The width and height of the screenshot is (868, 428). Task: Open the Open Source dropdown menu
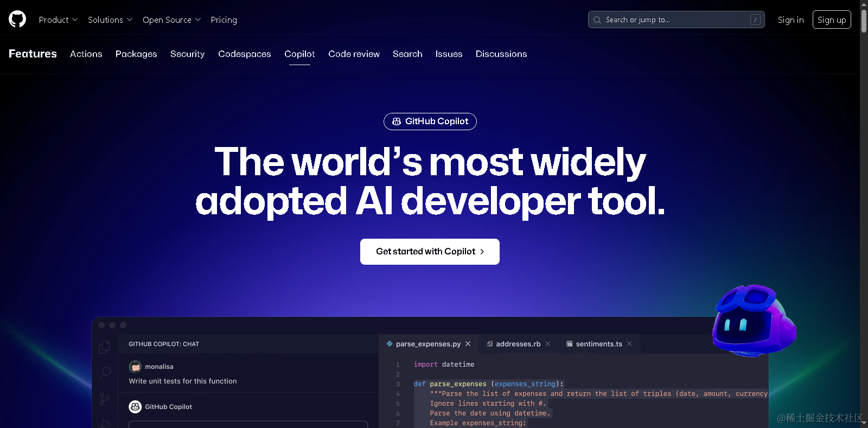(x=171, y=20)
